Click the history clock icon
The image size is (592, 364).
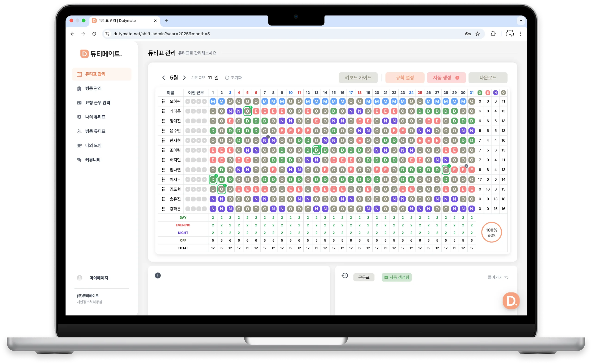(x=345, y=276)
